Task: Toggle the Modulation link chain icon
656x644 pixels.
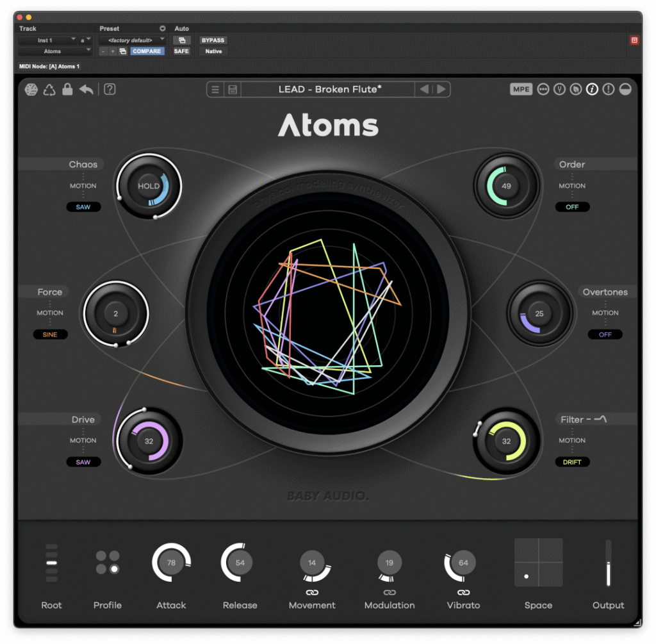Action: pos(389,593)
